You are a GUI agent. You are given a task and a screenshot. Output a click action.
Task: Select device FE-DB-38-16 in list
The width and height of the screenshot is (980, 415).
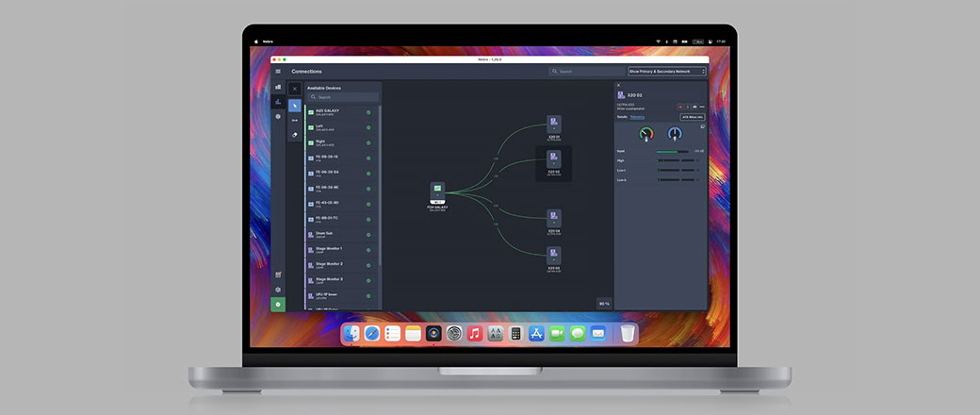pos(341,158)
